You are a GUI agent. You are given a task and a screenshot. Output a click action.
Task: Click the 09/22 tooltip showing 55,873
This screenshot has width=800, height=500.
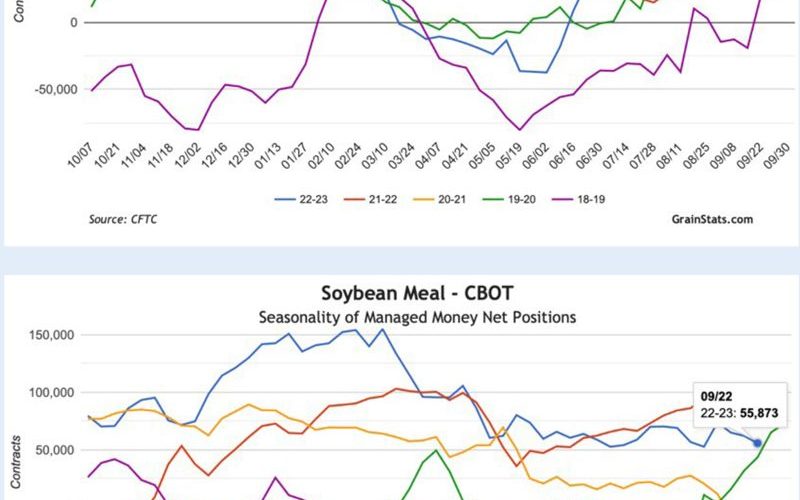click(x=739, y=405)
